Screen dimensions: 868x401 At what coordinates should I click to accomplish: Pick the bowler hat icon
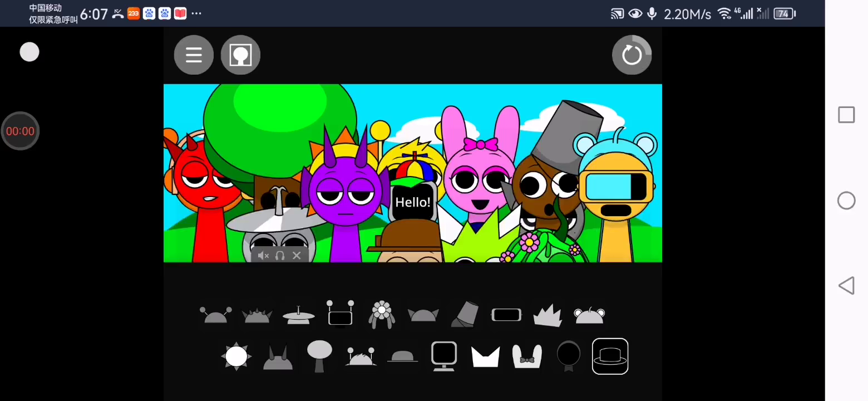pos(402,357)
